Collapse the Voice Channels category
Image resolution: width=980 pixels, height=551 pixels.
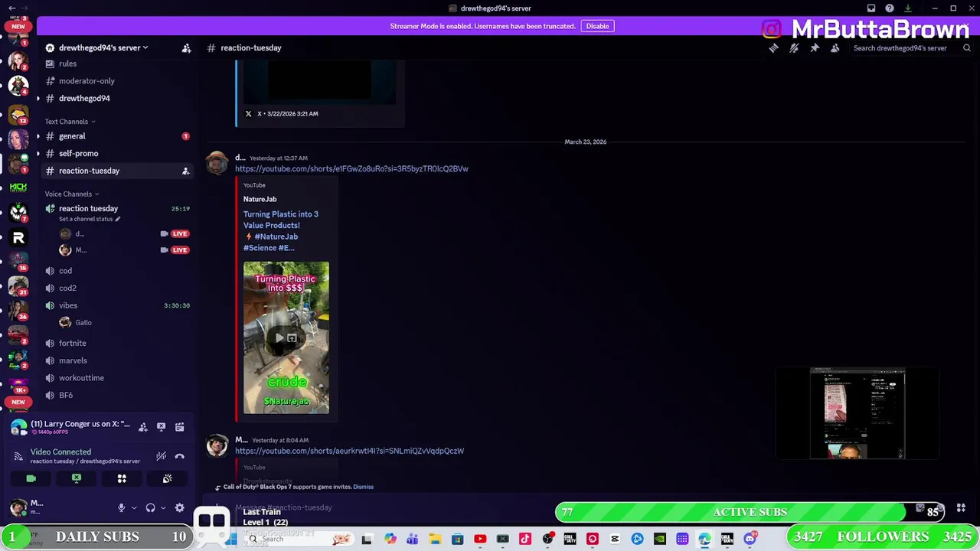[72, 194]
